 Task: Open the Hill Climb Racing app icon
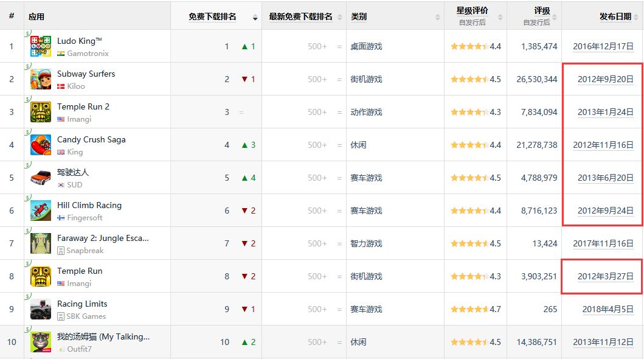coord(41,211)
